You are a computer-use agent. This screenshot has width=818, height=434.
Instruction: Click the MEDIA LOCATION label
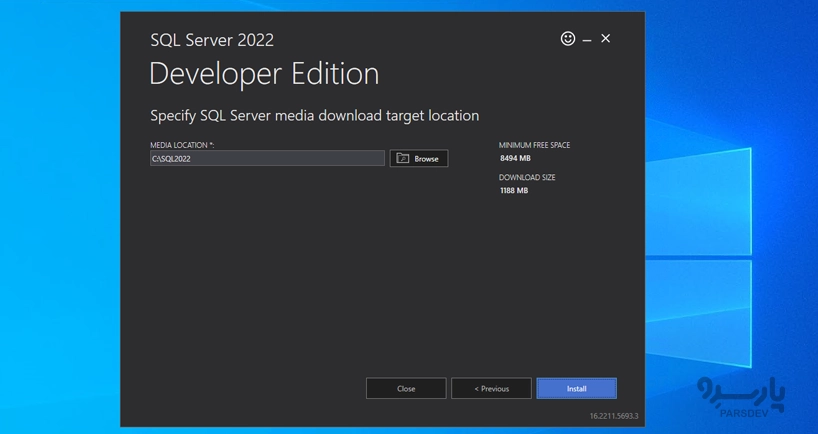click(182, 145)
